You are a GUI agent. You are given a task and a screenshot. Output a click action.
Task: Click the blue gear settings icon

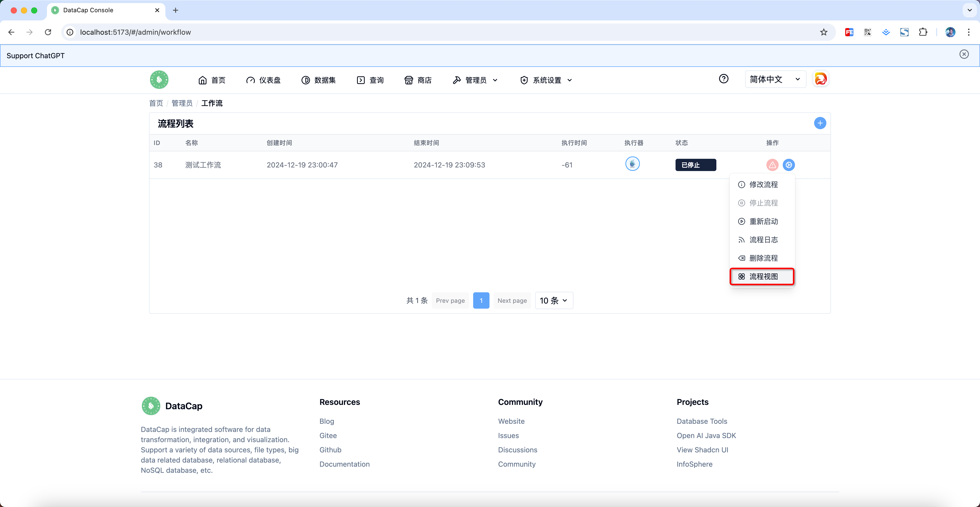click(789, 165)
